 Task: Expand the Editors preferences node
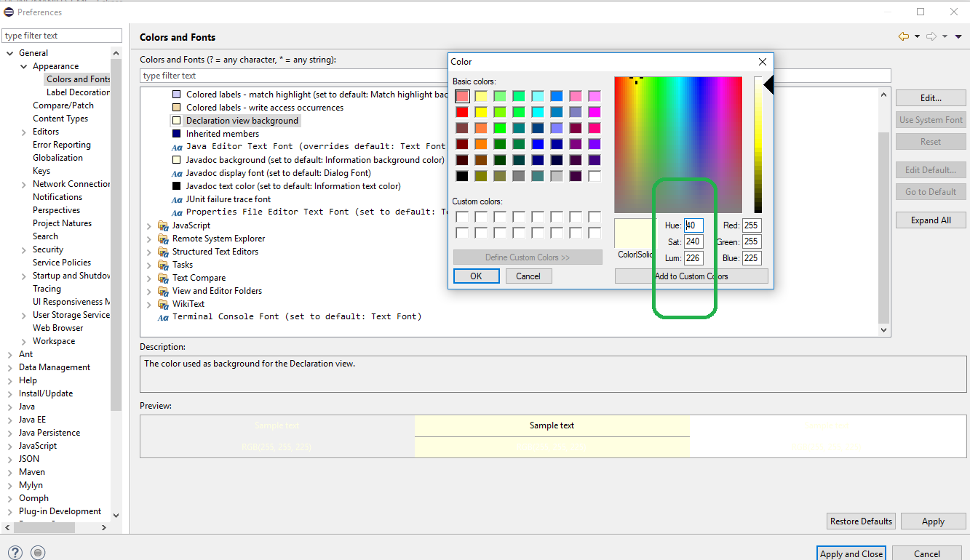(24, 132)
